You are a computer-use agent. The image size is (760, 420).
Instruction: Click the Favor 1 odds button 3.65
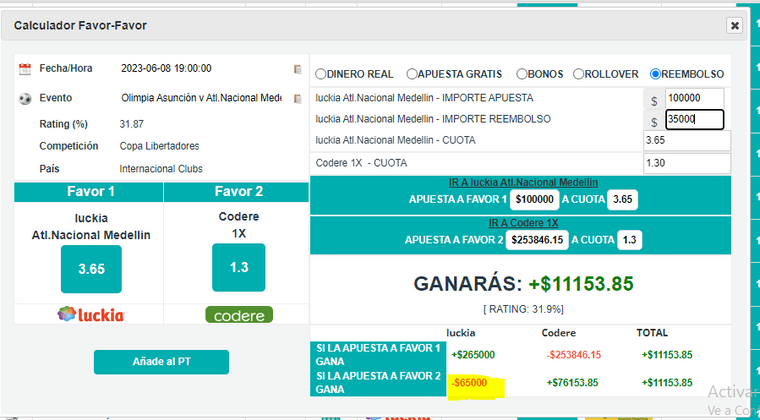click(x=91, y=269)
